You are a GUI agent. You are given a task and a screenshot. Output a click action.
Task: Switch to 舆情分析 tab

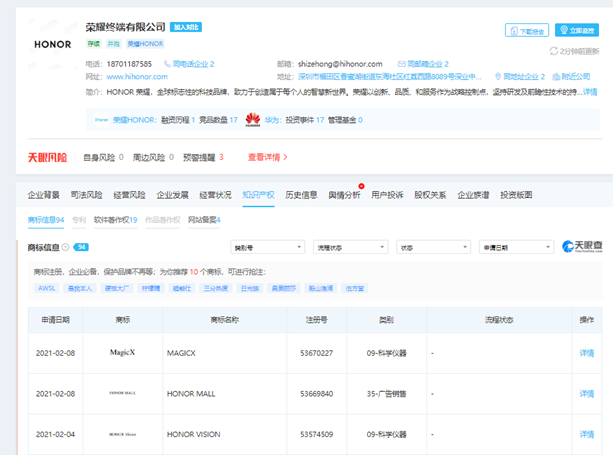point(344,195)
